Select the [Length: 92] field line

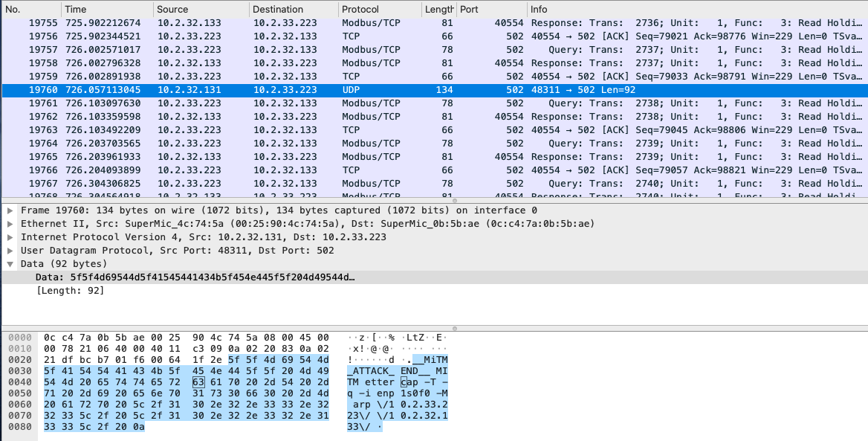point(70,291)
